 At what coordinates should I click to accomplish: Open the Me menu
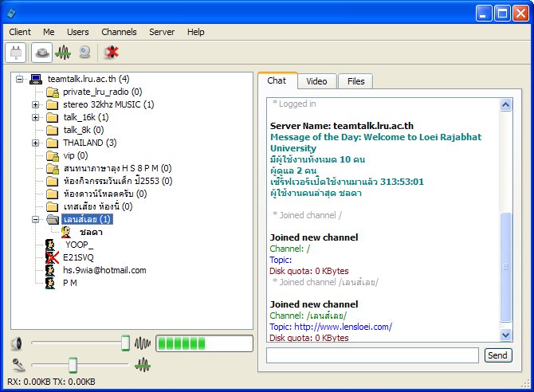tap(49, 32)
